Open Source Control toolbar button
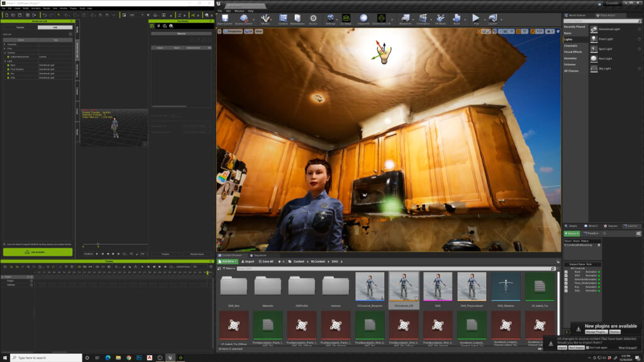 coord(243,19)
